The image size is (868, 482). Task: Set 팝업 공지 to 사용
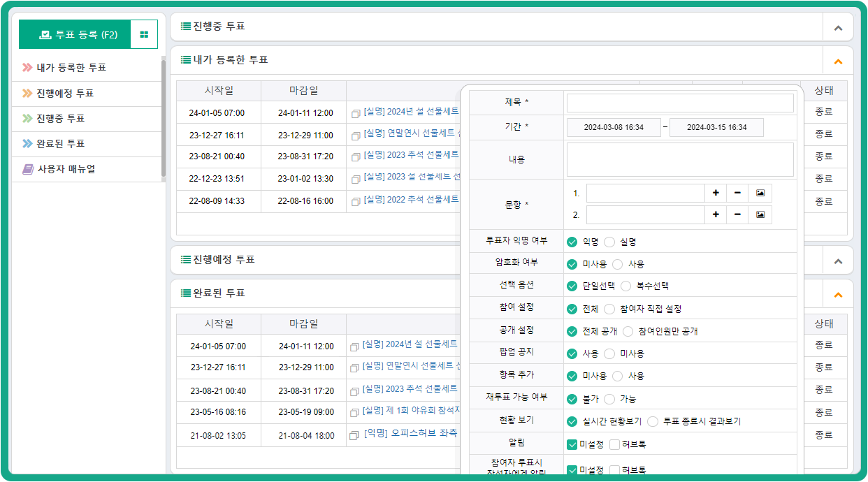(572, 353)
